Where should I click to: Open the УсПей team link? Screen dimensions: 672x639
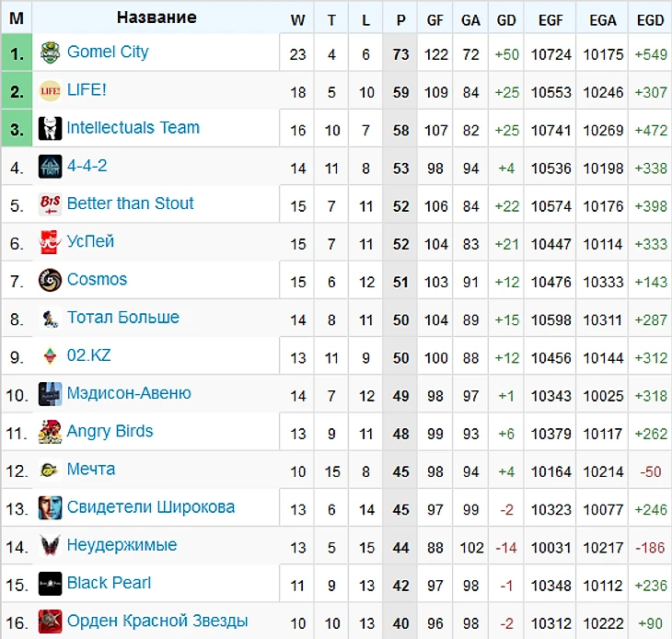coord(90,242)
